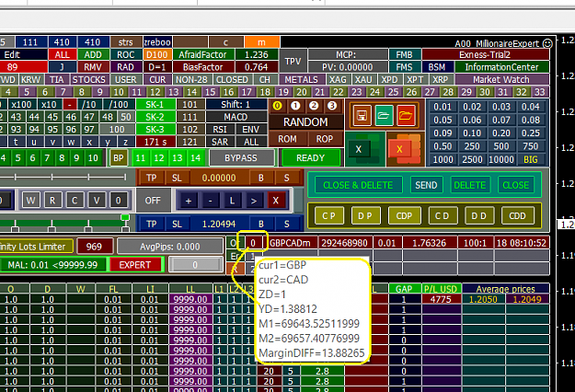The width and height of the screenshot is (575, 392).
Task: Click the RANDOM button
Action: 305,121
